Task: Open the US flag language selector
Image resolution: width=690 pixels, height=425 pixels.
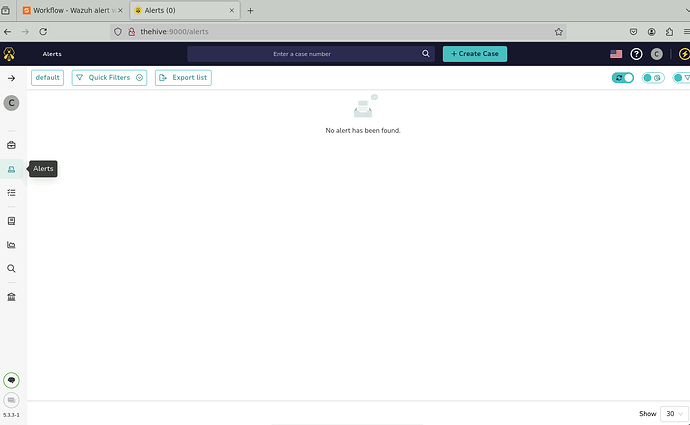Action: coord(616,54)
